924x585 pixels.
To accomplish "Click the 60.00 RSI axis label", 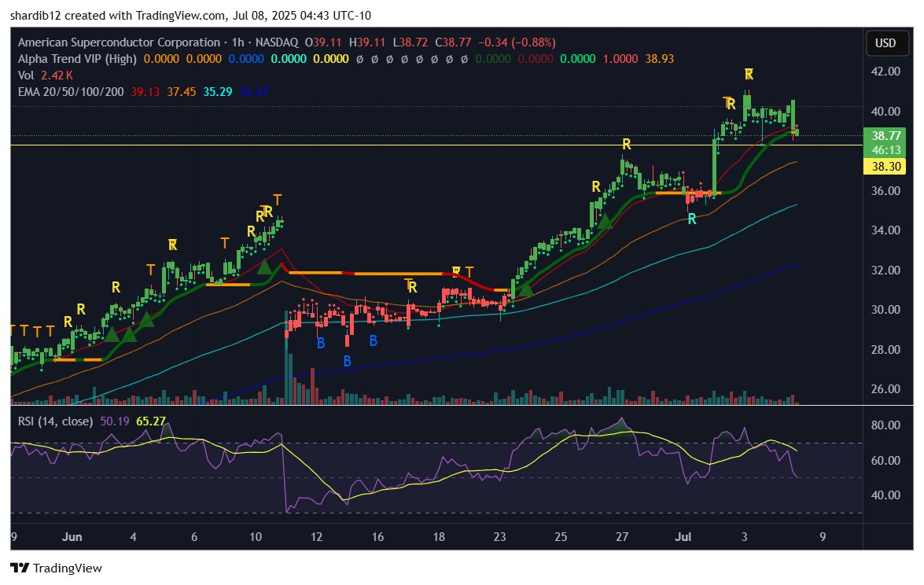I will pos(885,461).
